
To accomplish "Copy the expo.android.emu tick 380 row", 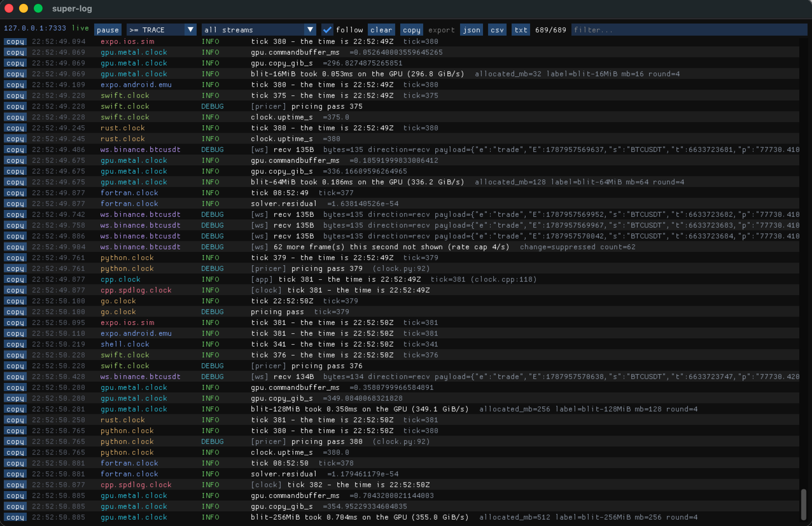I will (15, 85).
